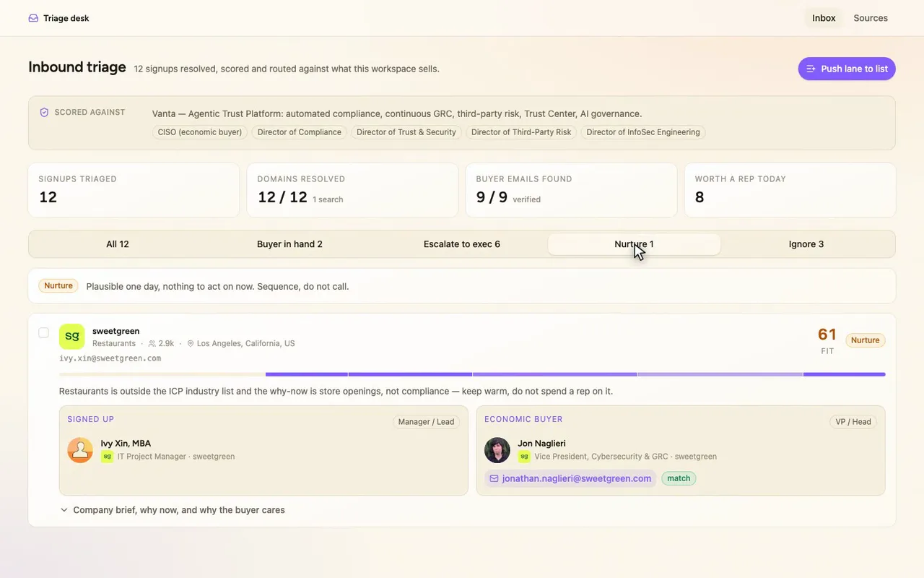Click the sweetgreen company logo
The width and height of the screenshot is (924, 578).
[72, 336]
